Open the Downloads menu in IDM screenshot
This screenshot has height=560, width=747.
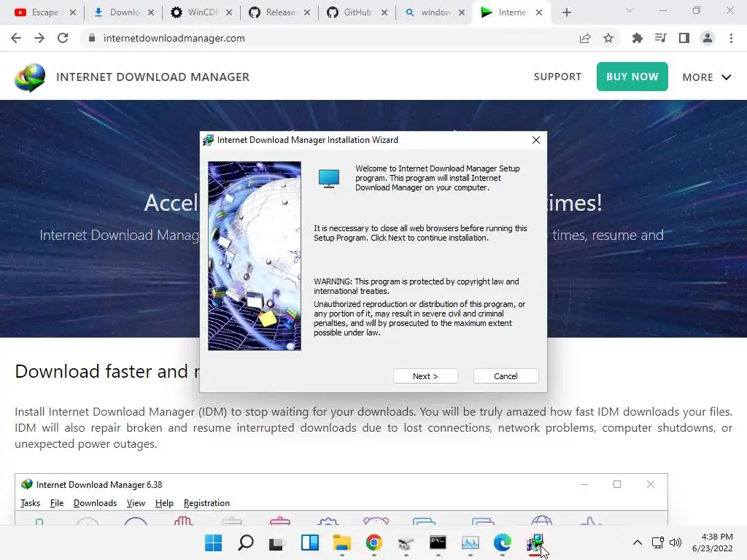(95, 503)
